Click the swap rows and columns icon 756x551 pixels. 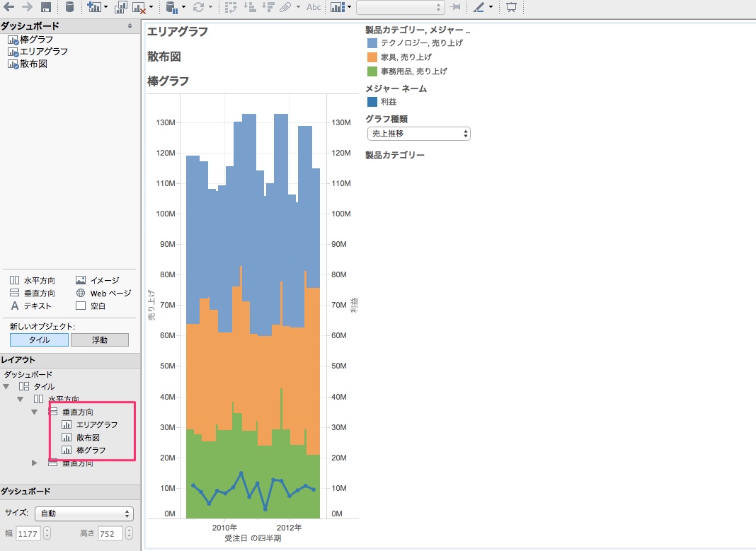[x=231, y=7]
